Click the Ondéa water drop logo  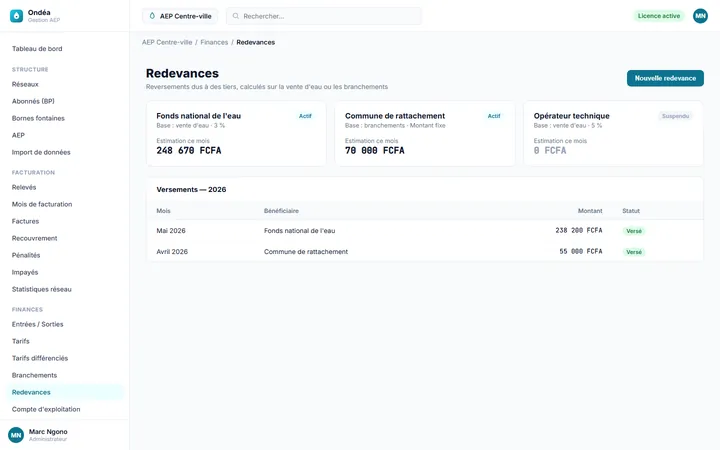tap(16, 16)
